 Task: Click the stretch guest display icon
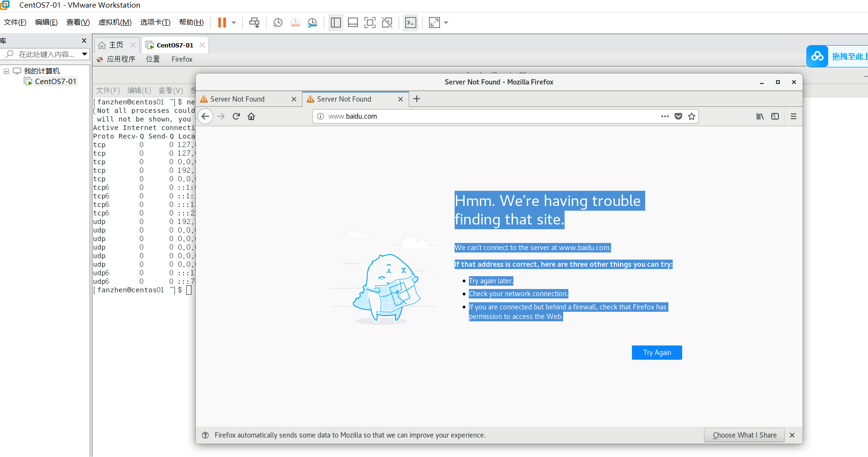pos(434,22)
